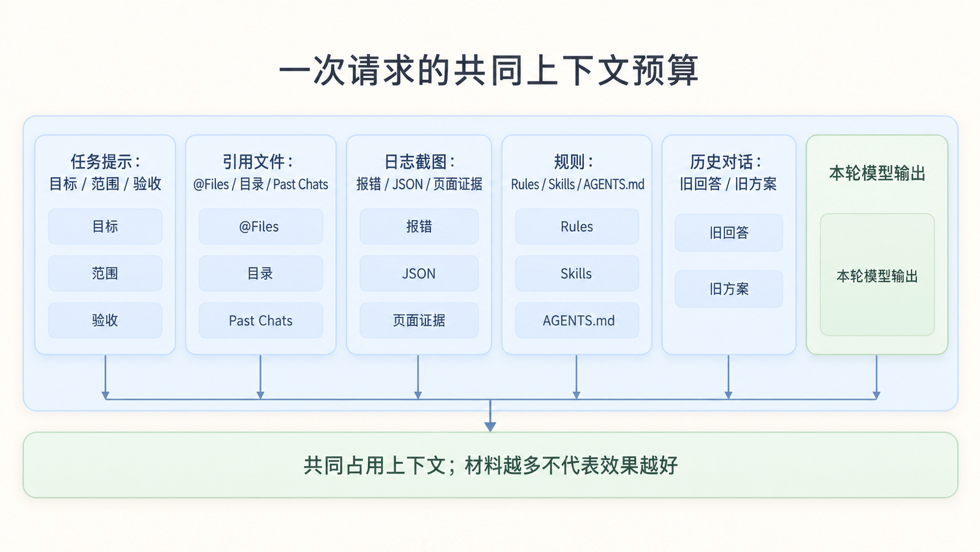Click the Rules chip under 规则
Image resolution: width=980 pixels, height=552 pixels.
click(x=577, y=226)
